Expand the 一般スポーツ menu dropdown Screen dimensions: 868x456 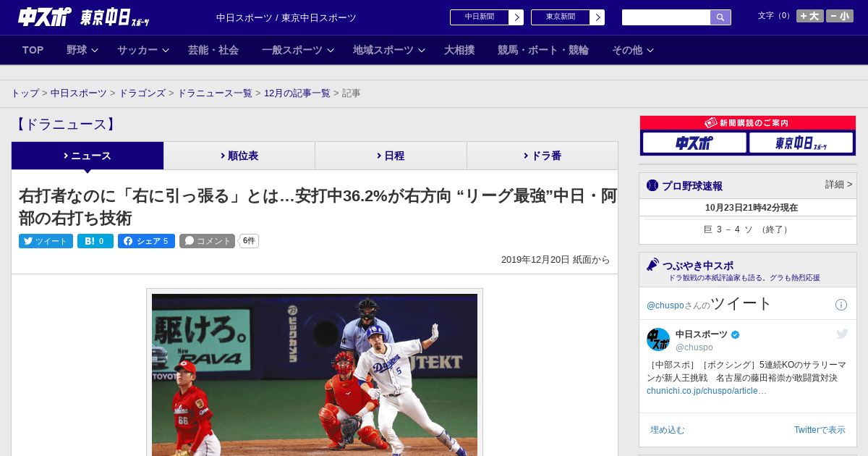(298, 50)
